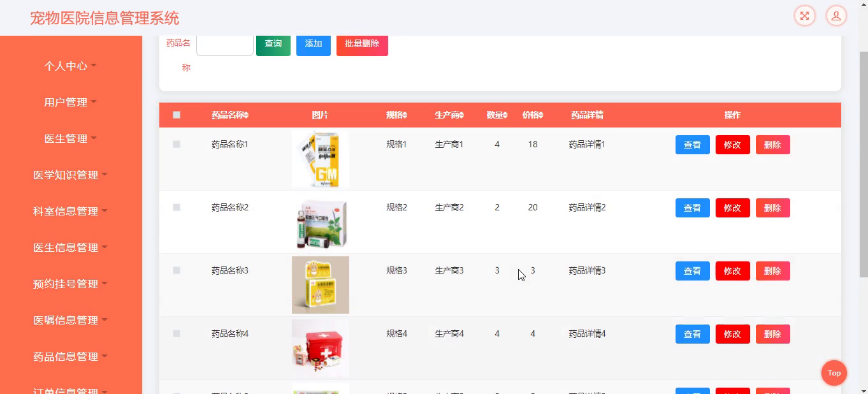Image resolution: width=868 pixels, height=394 pixels.
Task: Sort by 价格 column arrows
Action: pos(541,115)
